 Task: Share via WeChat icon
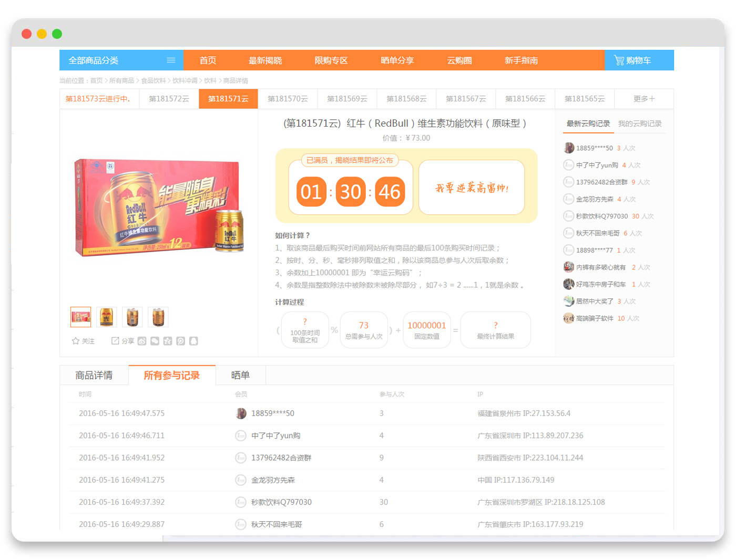click(x=155, y=341)
